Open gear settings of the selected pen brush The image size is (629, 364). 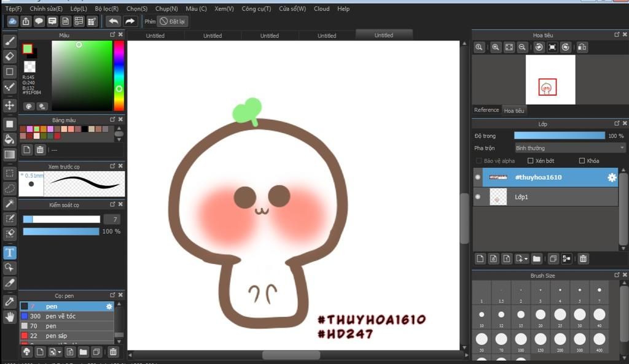(109, 306)
